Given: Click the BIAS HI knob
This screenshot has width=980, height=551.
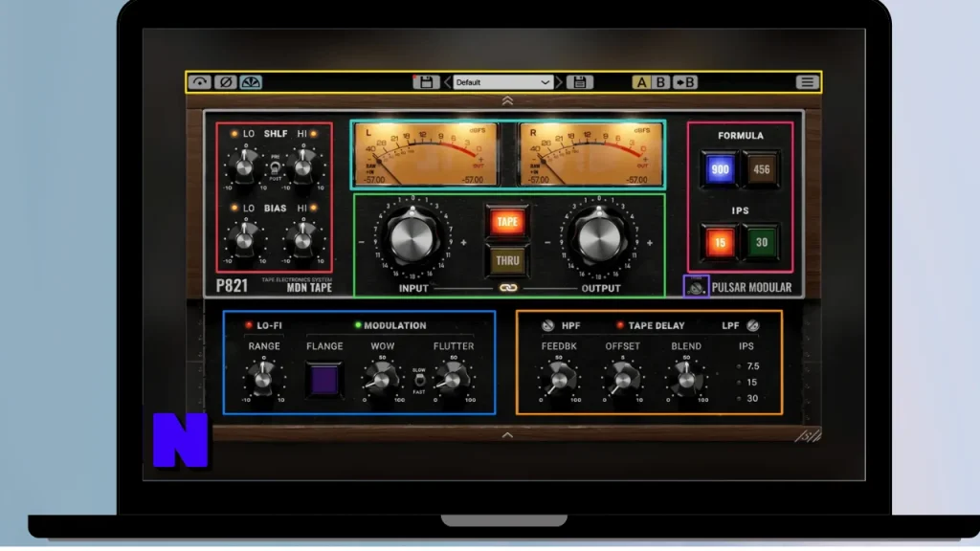Looking at the screenshot, I should tap(303, 240).
